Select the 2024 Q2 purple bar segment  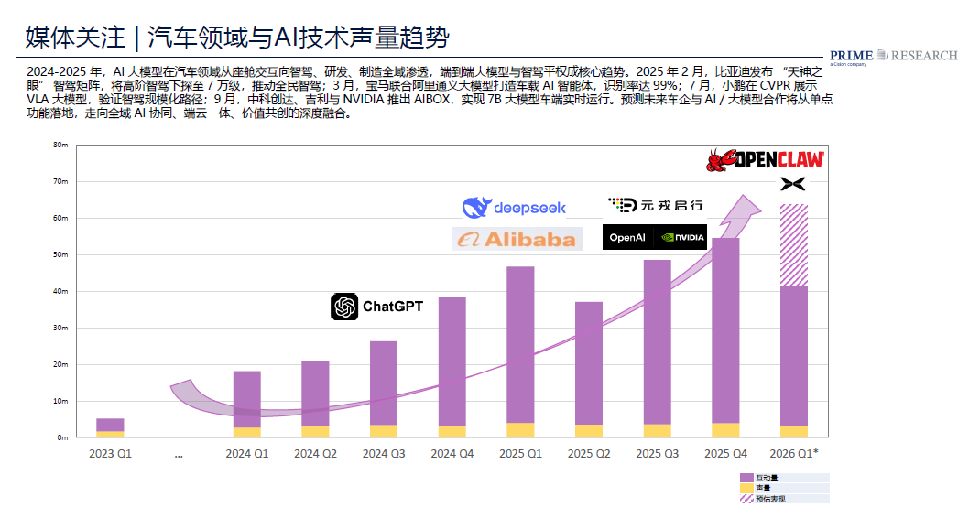(x=315, y=394)
